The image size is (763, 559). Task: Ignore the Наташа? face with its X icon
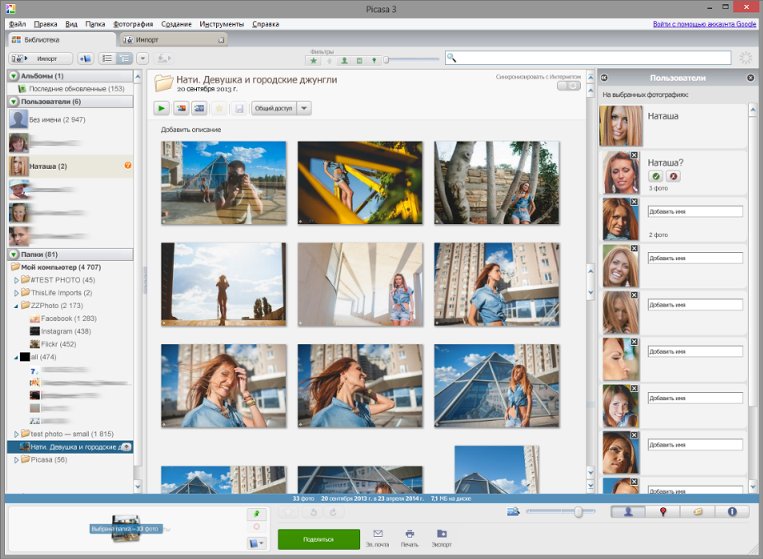coord(634,155)
